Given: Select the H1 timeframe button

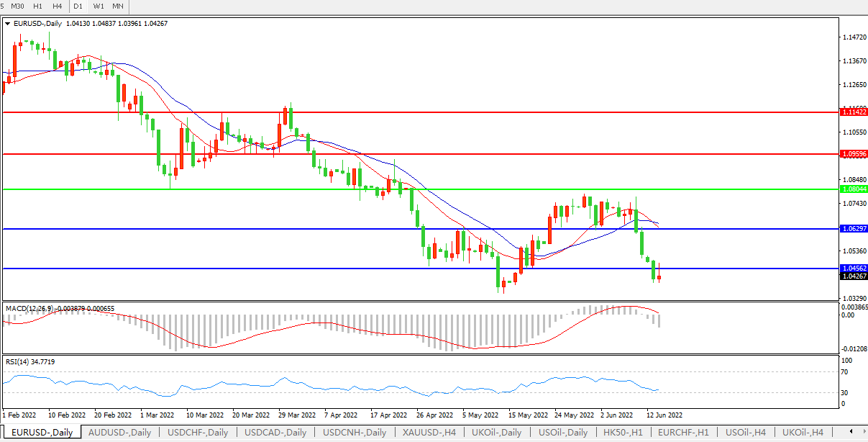Looking at the screenshot, I should [38, 6].
